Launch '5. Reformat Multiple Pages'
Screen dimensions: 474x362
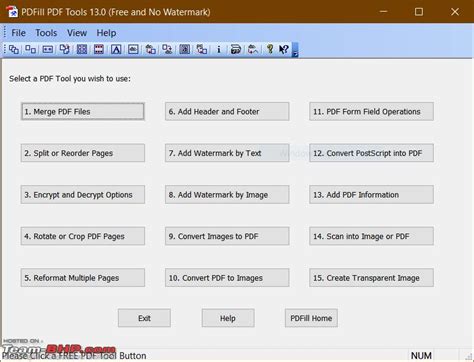pos(83,278)
